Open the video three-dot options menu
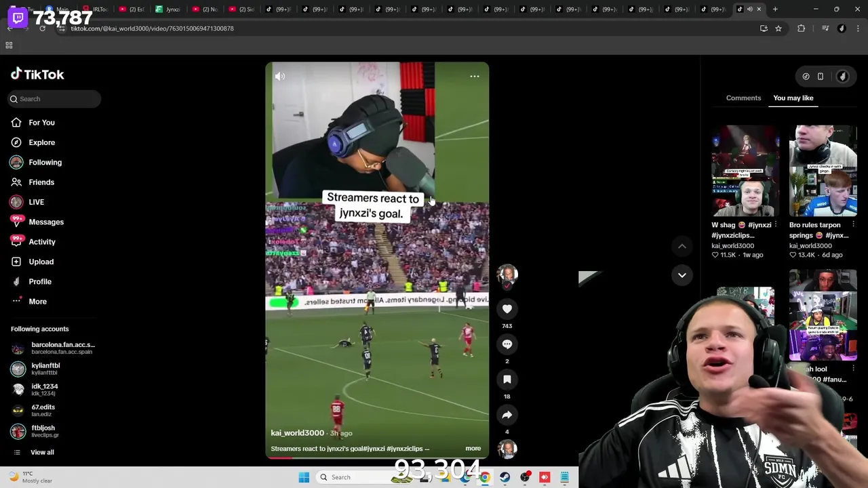This screenshot has width=868, height=488. [475, 77]
